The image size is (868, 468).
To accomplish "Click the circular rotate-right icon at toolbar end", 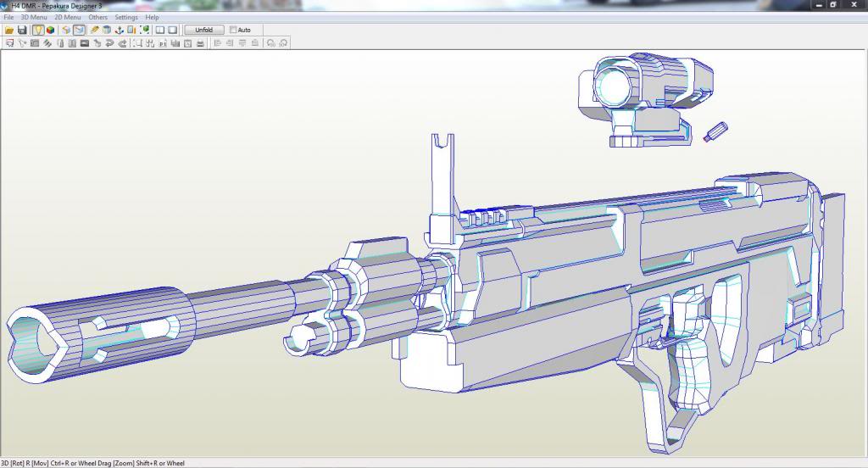I will point(283,43).
